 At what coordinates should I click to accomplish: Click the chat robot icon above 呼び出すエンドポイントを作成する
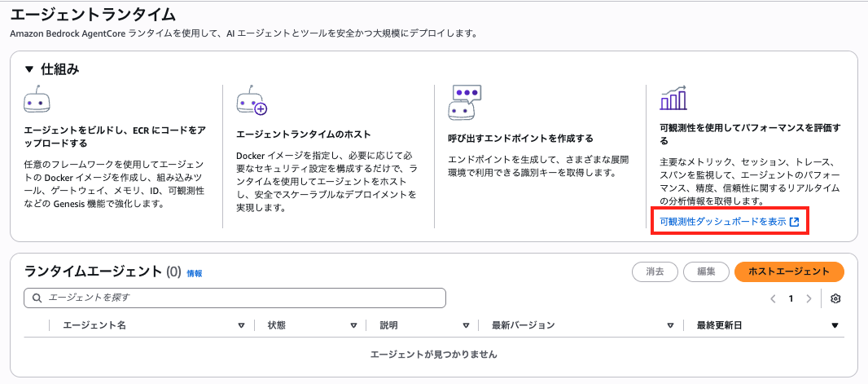[x=464, y=103]
